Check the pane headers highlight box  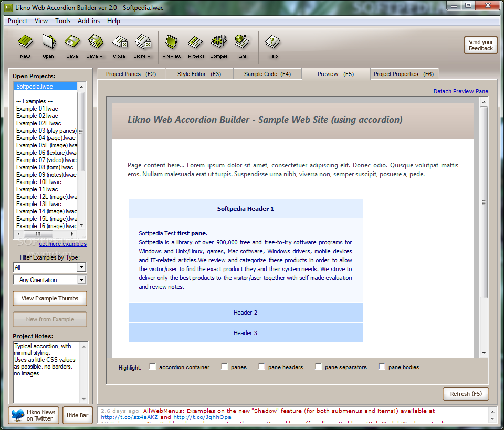(261, 367)
